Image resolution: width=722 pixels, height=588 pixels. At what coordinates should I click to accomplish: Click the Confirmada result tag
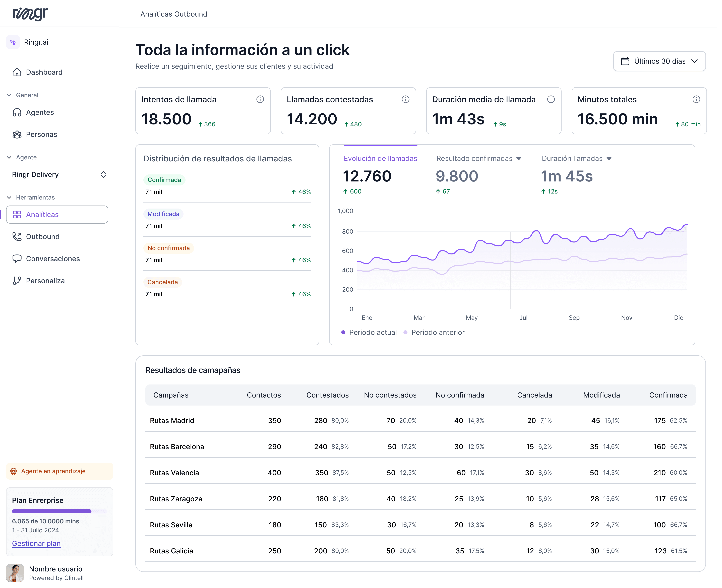click(164, 180)
